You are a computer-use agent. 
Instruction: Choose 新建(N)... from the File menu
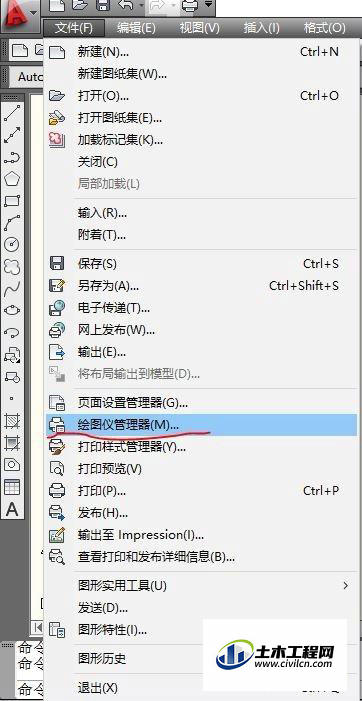[202, 52]
